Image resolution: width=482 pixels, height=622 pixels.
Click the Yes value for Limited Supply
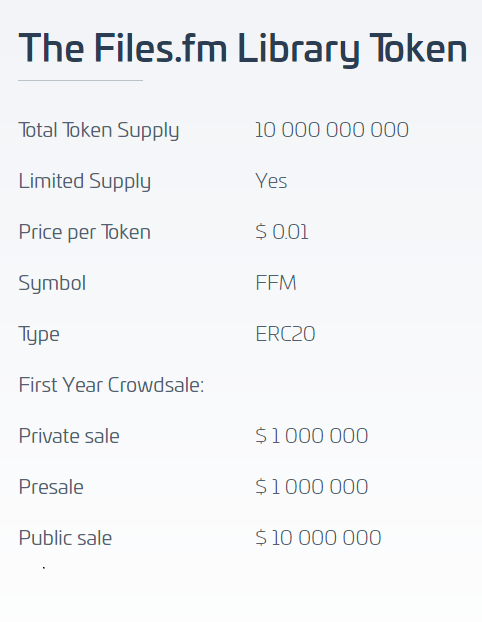271,181
